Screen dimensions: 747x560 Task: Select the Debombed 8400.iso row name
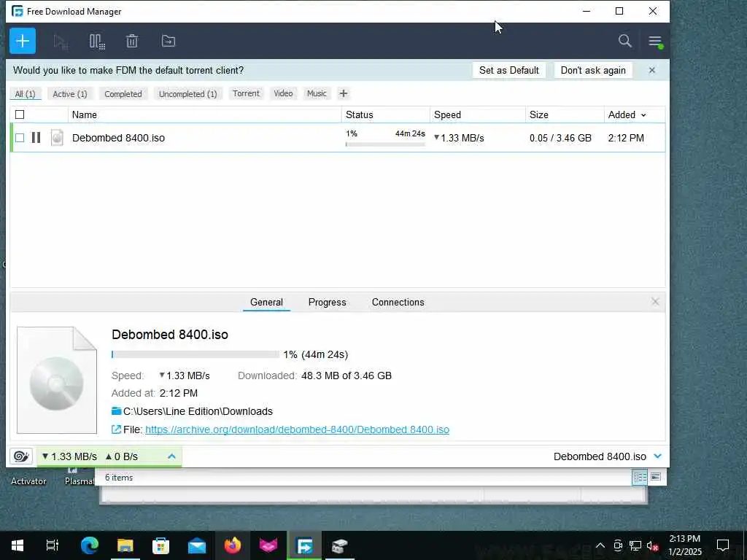119,138
